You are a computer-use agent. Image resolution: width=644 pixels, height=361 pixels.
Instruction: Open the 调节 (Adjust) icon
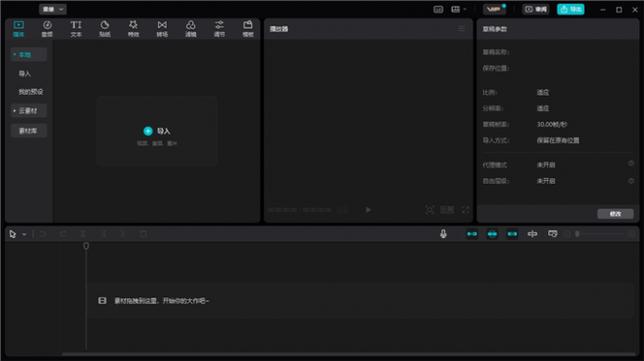pyautogui.click(x=219, y=29)
